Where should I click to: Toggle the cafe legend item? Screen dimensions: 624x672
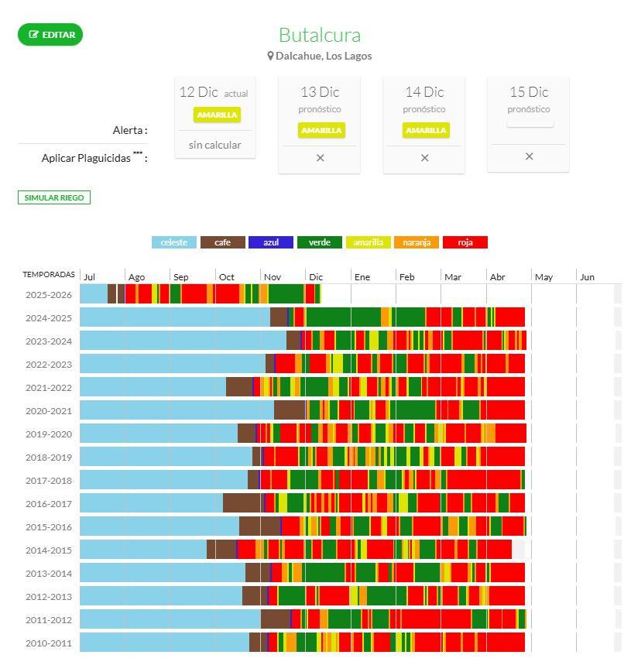pos(222,242)
